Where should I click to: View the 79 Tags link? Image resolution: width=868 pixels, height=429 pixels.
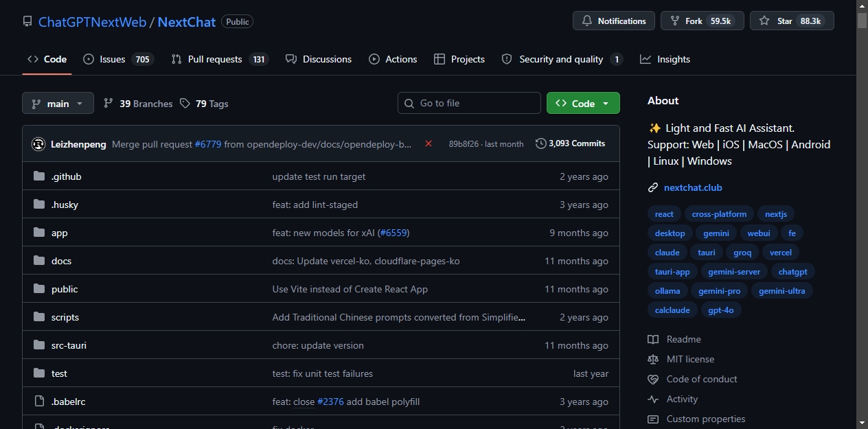204,104
